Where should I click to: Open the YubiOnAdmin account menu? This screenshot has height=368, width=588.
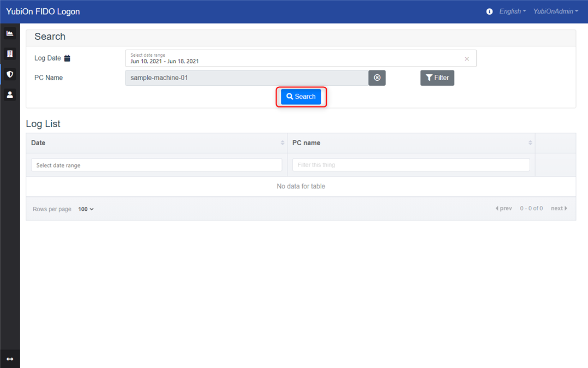pyautogui.click(x=556, y=11)
